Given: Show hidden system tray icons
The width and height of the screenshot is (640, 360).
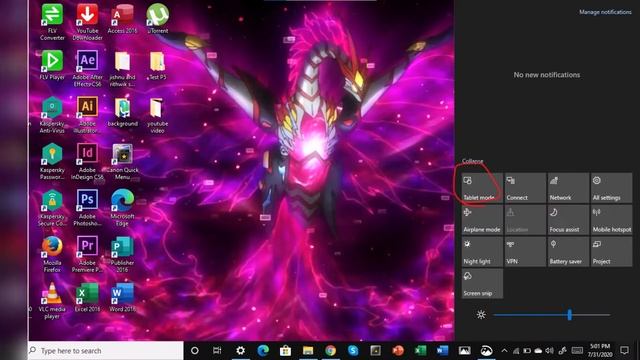Looking at the screenshot, I should click(x=504, y=351).
